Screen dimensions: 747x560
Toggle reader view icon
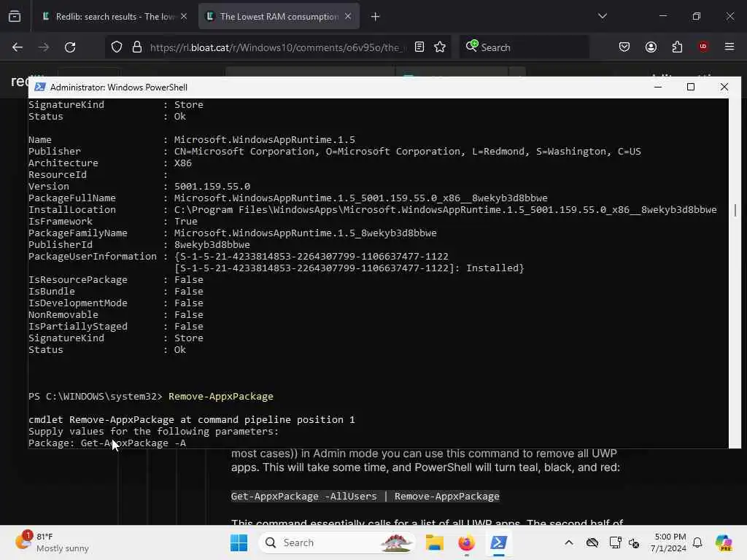[419, 47]
